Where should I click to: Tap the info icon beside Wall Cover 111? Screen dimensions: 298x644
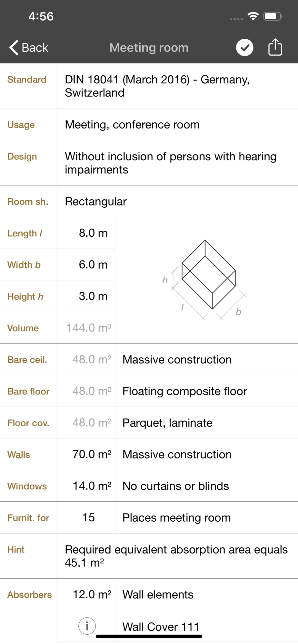point(87,626)
